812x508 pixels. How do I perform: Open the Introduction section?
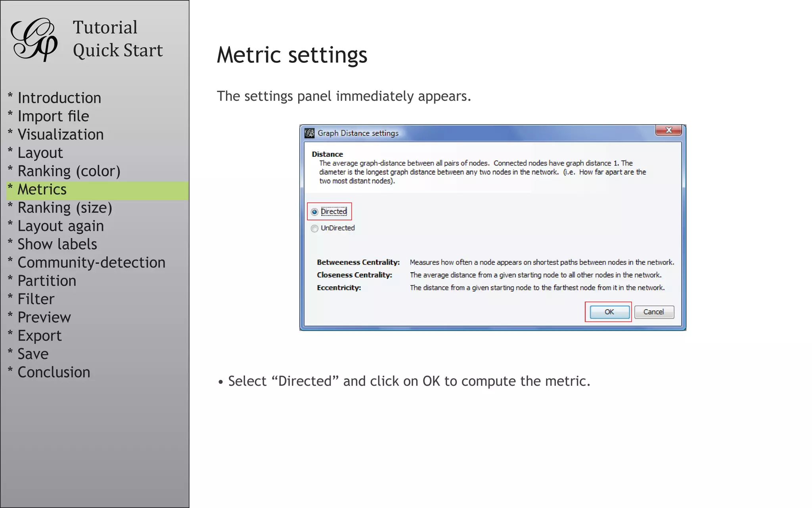point(59,98)
